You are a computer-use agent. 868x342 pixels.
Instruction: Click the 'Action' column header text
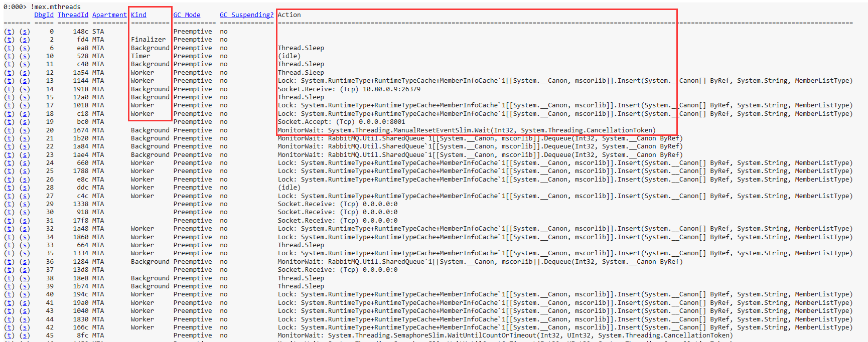click(290, 15)
